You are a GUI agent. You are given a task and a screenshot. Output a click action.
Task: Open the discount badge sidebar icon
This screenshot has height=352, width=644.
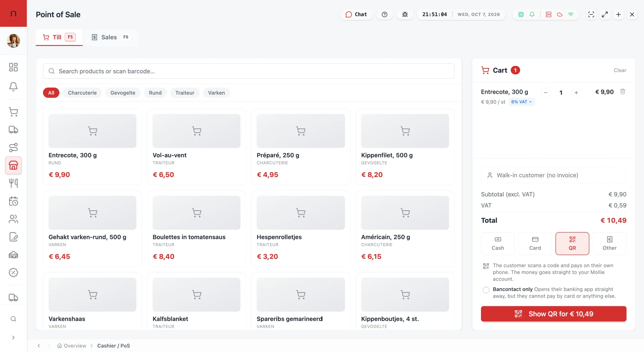click(x=13, y=272)
